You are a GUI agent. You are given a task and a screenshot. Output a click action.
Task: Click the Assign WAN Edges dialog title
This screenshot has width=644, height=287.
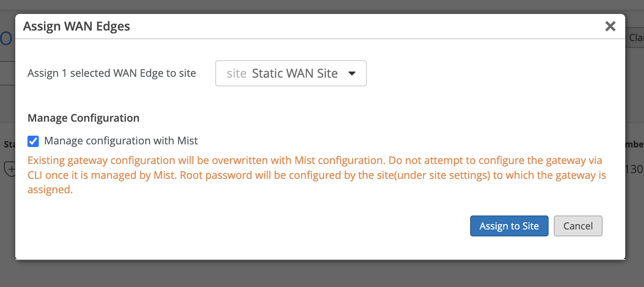coord(77,26)
